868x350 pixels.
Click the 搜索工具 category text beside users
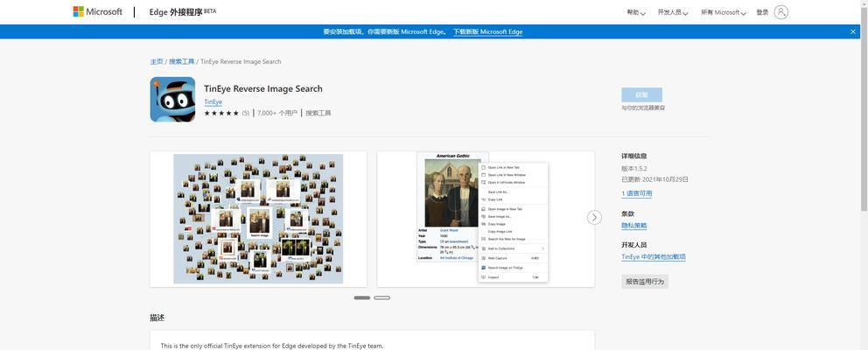click(x=318, y=113)
